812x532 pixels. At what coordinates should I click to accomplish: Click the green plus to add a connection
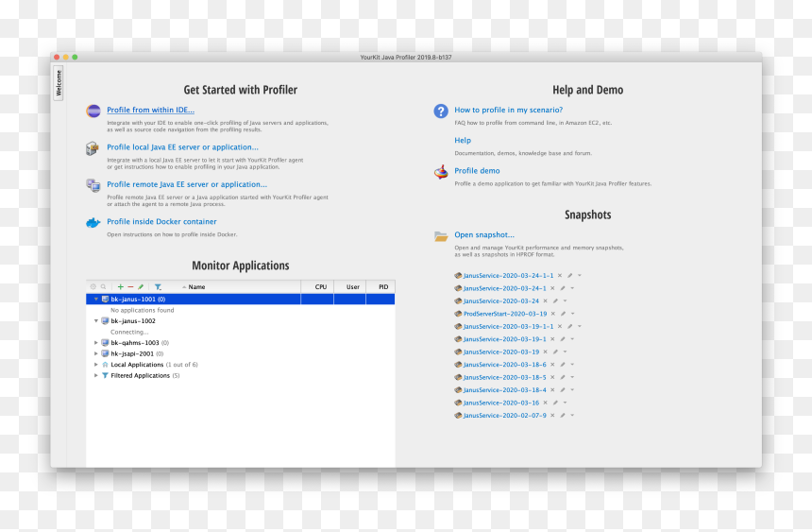coord(121,286)
